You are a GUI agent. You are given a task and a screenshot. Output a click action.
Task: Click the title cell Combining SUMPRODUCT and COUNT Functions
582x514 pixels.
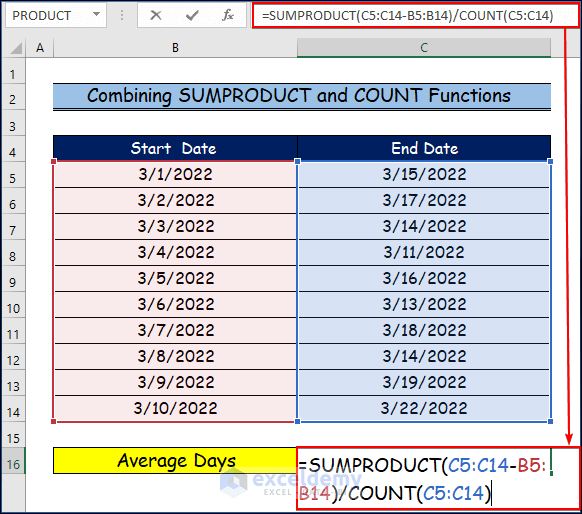point(302,96)
